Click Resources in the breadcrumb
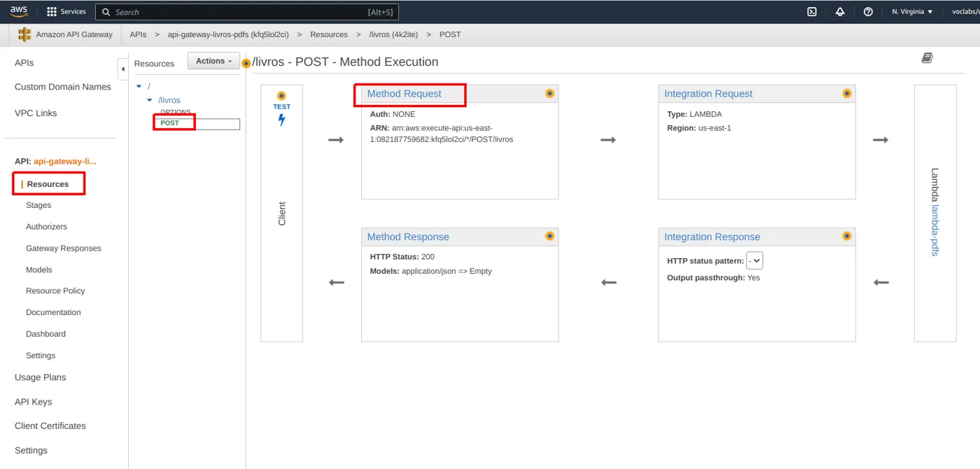 click(329, 34)
